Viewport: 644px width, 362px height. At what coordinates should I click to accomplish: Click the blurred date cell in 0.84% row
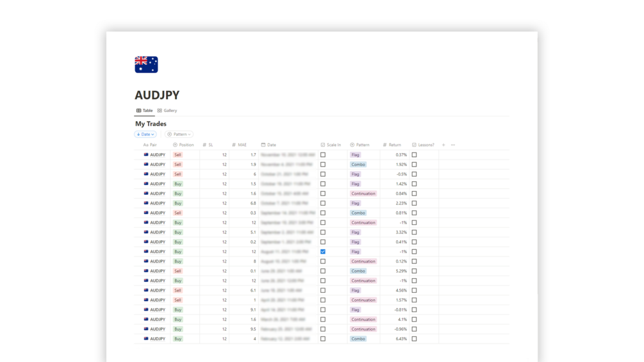288,193
